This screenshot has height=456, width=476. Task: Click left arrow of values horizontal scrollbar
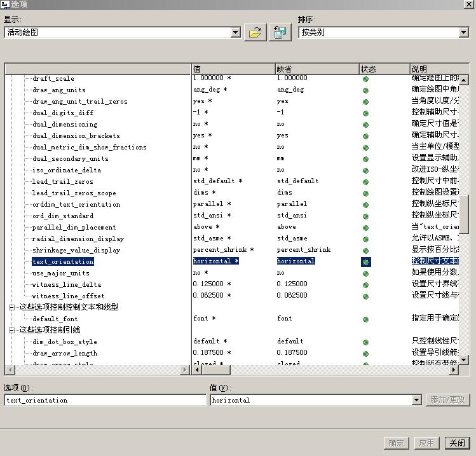[x=197, y=370]
